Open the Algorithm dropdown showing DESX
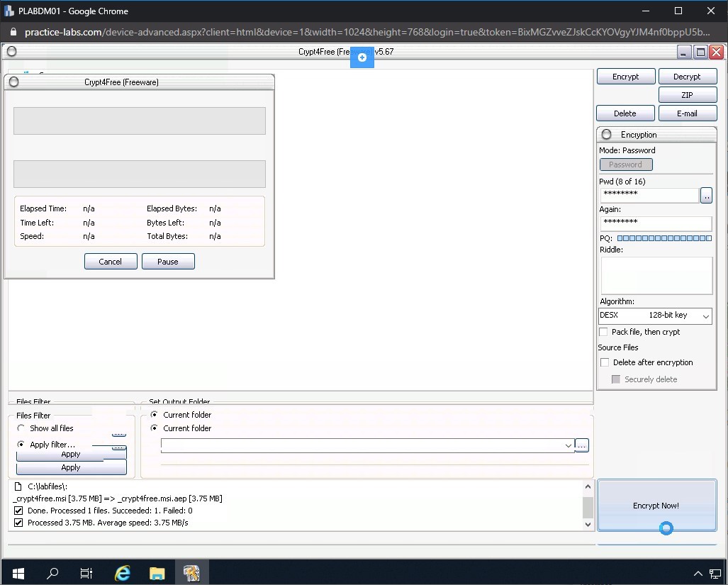 coord(705,316)
